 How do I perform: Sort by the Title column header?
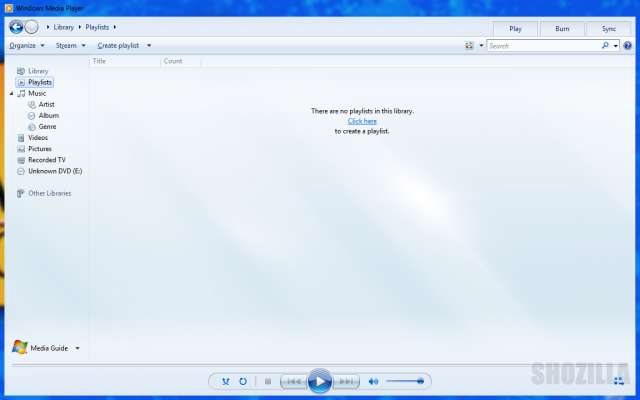click(x=125, y=61)
